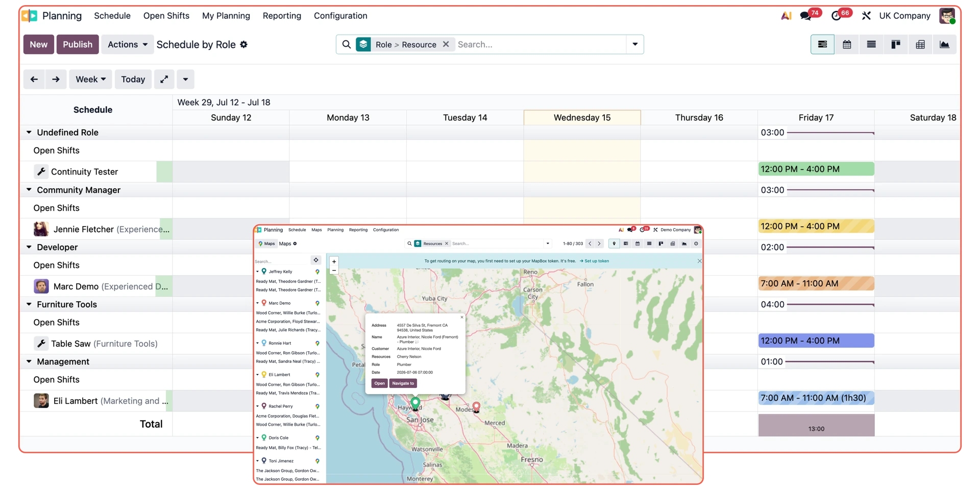Open the Configuration menu in main navbar
This screenshot has height=490, width=980.
click(340, 16)
